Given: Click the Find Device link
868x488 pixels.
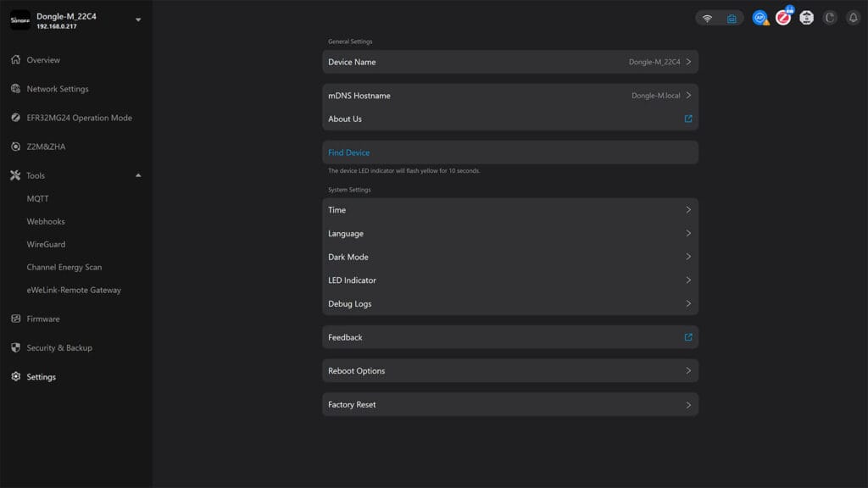Looking at the screenshot, I should tap(348, 152).
